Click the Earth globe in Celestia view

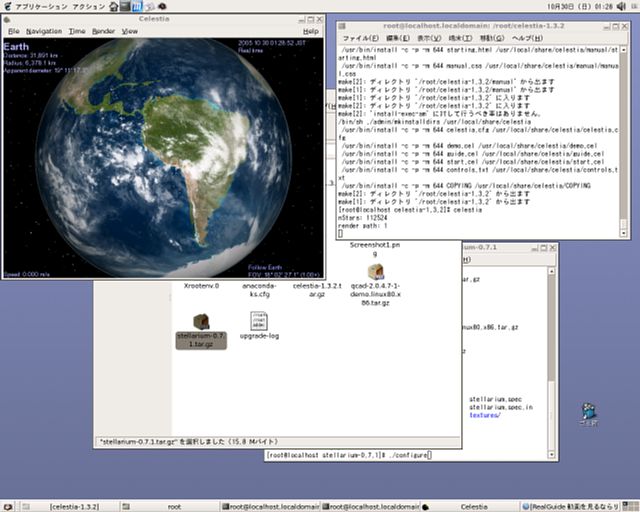click(x=163, y=157)
